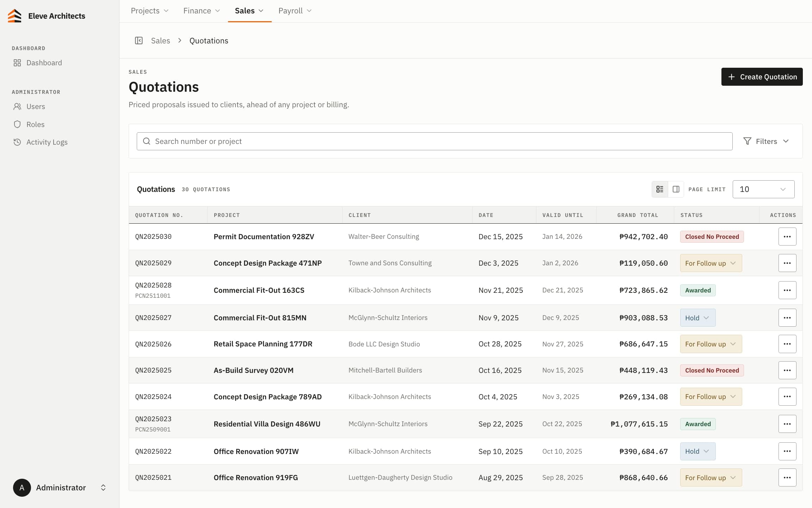
Task: Open Activity Logs in sidebar
Action: click(x=47, y=142)
